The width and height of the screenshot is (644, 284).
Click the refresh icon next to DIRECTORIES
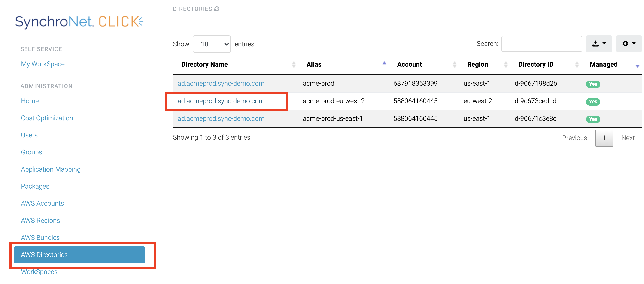pos(217,9)
